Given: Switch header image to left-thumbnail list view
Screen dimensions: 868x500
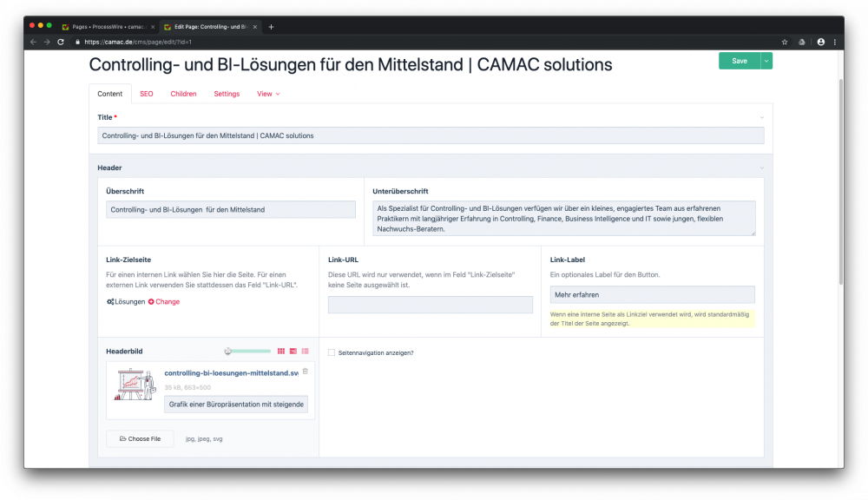Looking at the screenshot, I should [293, 351].
